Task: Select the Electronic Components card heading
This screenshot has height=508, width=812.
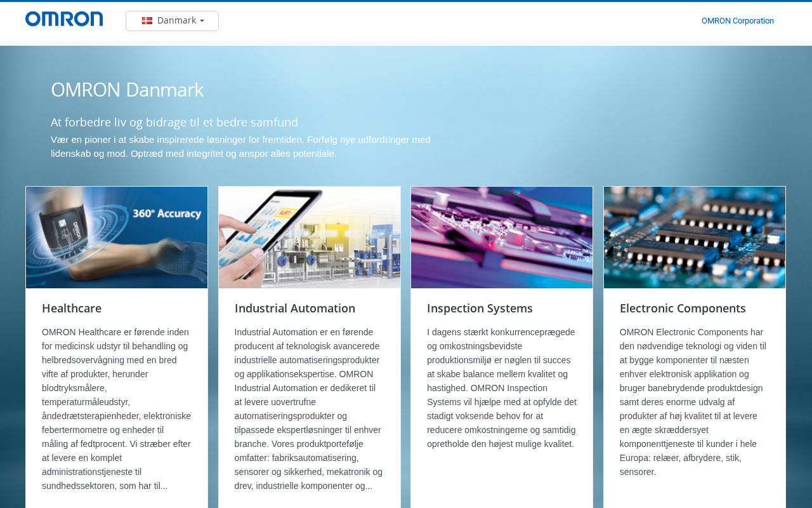Action: coord(683,308)
